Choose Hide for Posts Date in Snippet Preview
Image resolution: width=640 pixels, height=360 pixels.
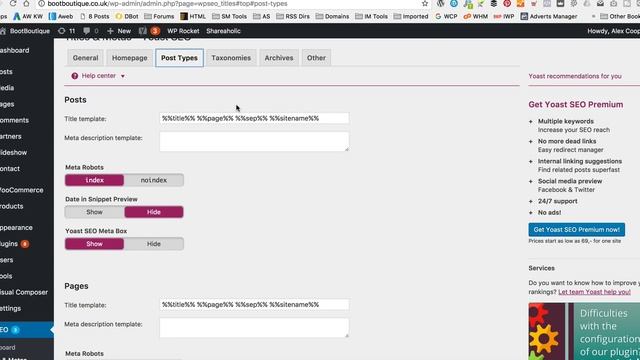(154, 212)
